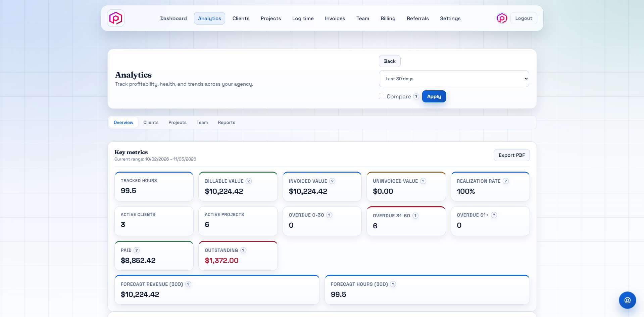Switch to the Clients analytics tab
The width and height of the screenshot is (644, 317).
(x=151, y=122)
